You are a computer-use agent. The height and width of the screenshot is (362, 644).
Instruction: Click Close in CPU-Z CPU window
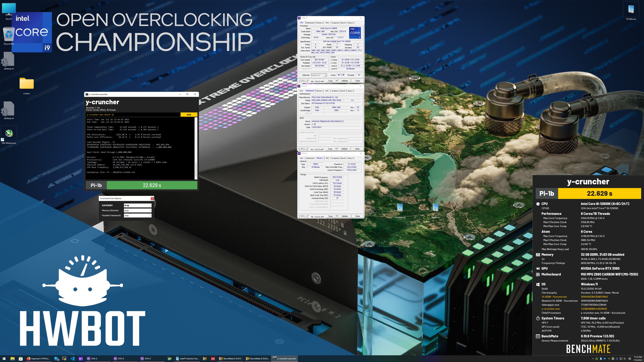point(358,81)
